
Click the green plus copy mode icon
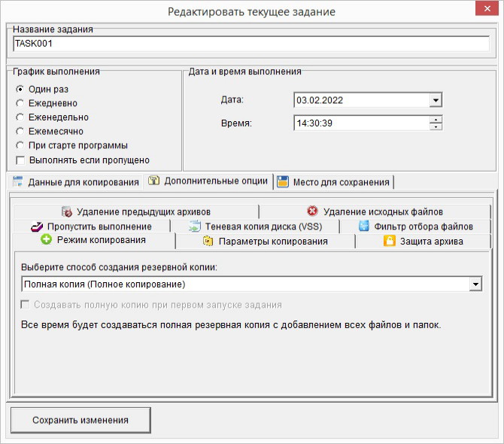[47, 239]
